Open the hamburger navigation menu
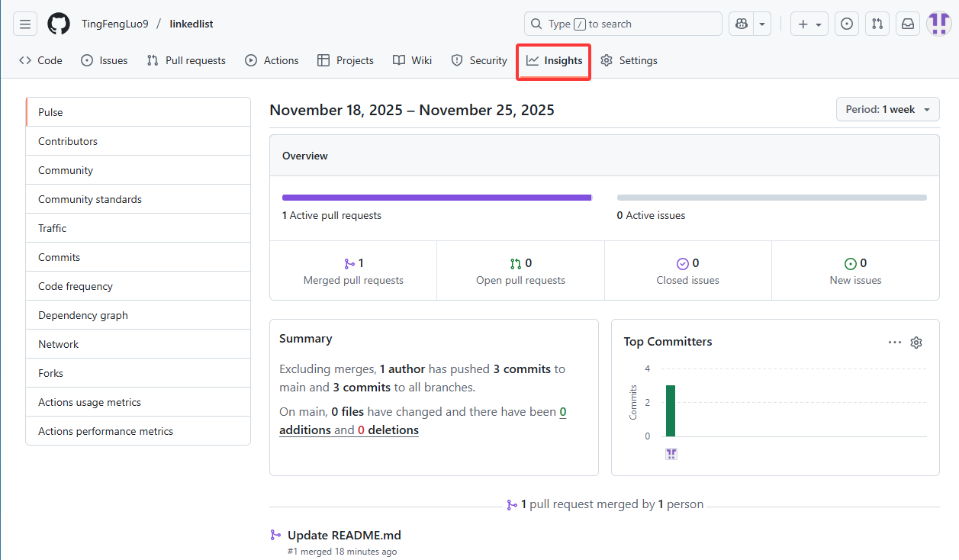This screenshot has height=560, width=959. (24, 24)
